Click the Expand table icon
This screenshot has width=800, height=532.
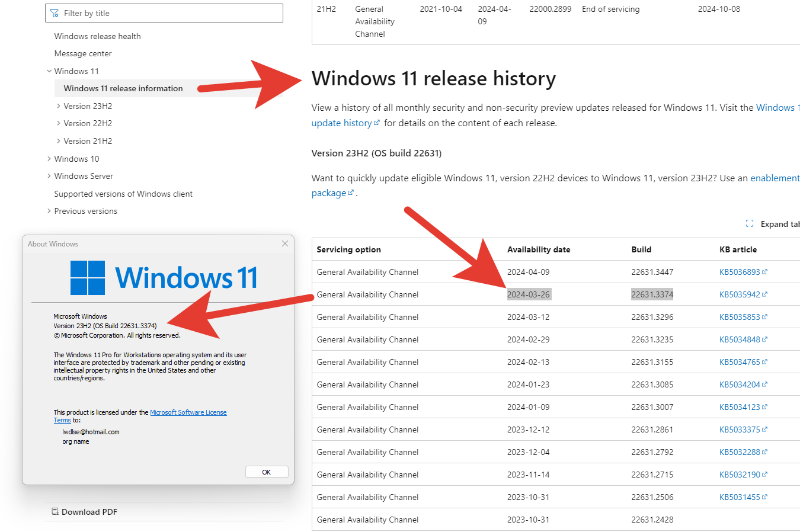pyautogui.click(x=750, y=224)
